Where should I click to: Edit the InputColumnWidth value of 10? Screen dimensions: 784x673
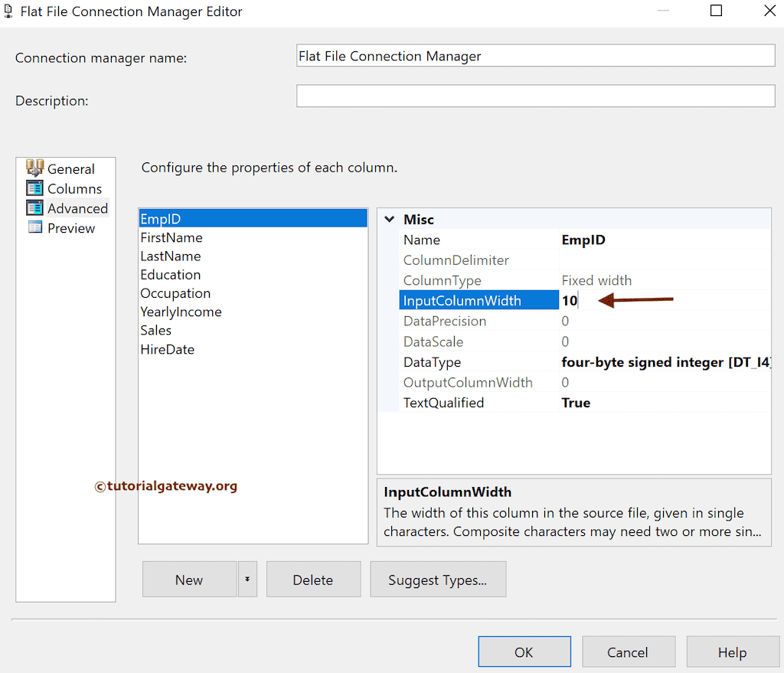click(x=570, y=300)
